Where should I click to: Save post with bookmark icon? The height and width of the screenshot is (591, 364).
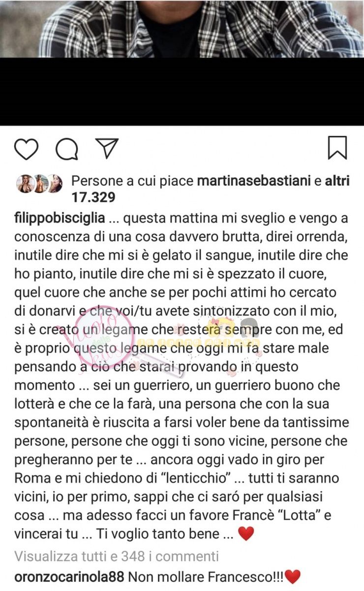click(x=337, y=148)
